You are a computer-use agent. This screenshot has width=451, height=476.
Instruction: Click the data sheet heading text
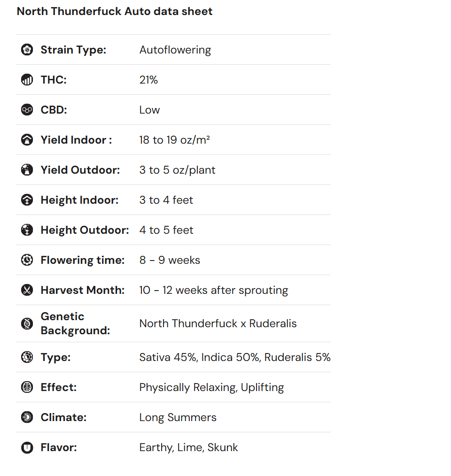(115, 11)
